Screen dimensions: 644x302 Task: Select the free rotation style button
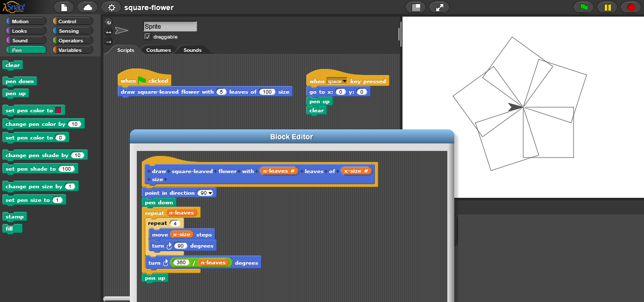coord(108,22)
